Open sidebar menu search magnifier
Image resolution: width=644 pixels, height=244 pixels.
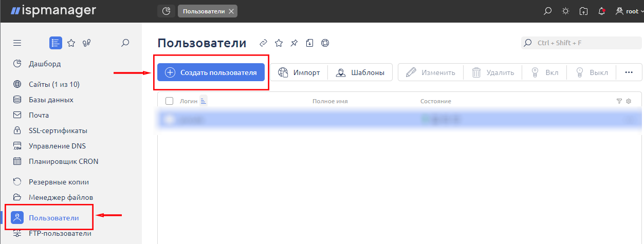[x=125, y=43]
